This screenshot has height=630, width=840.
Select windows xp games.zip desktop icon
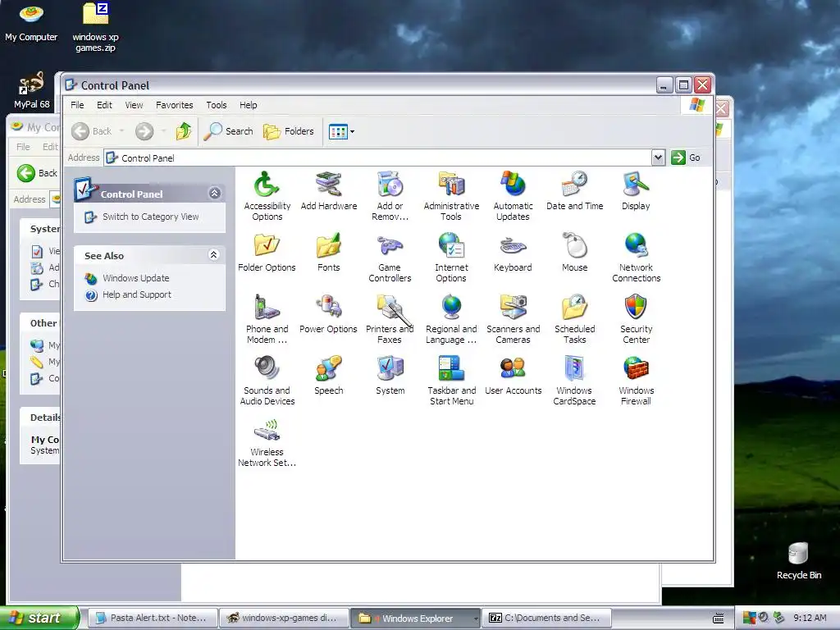coord(95,27)
